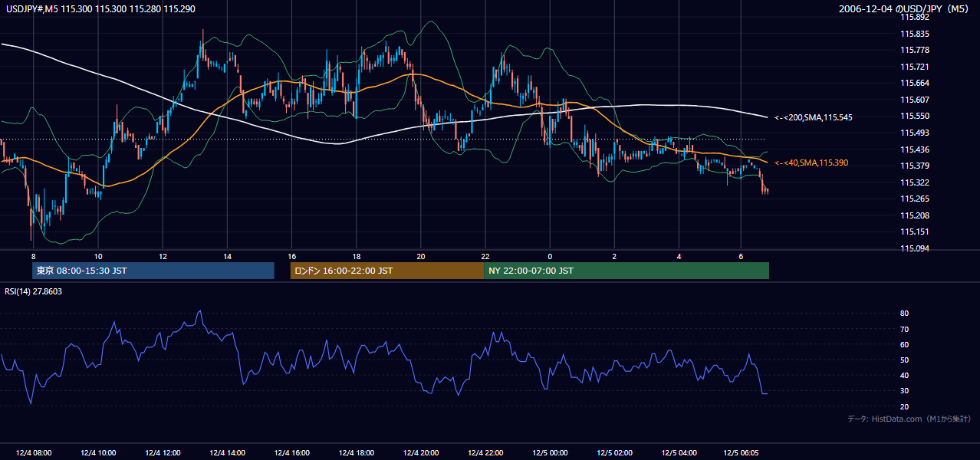Click the chart title 2006-12-04 のUSD/JPY (M5)

pos(905,8)
